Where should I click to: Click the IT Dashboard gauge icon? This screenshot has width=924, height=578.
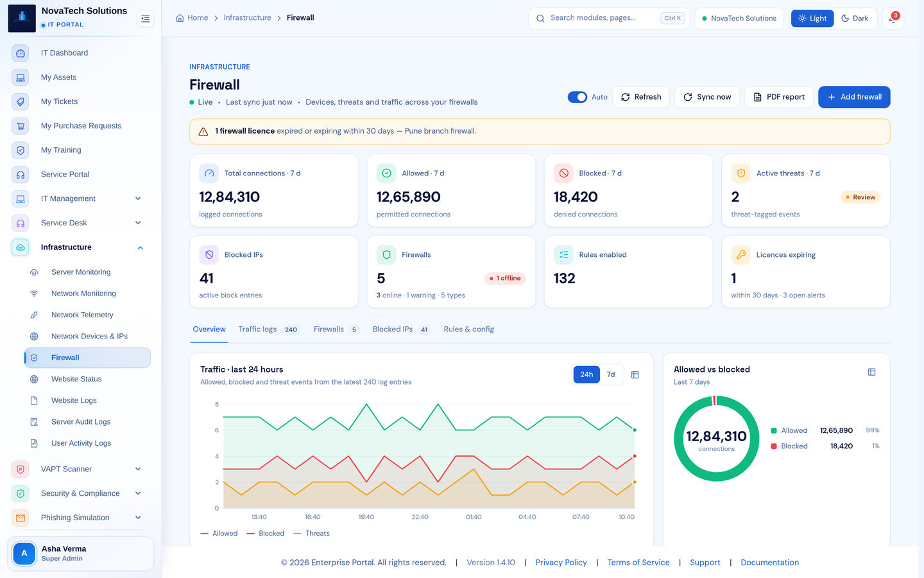point(21,53)
